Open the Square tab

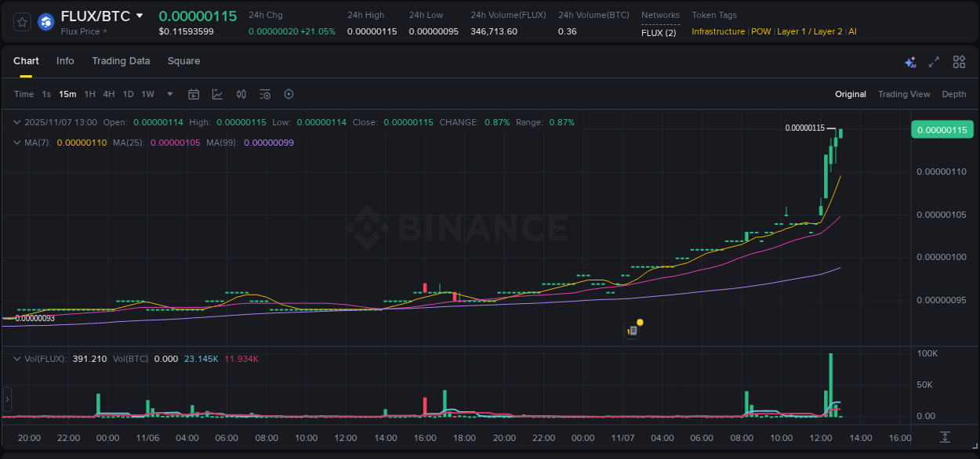[183, 61]
